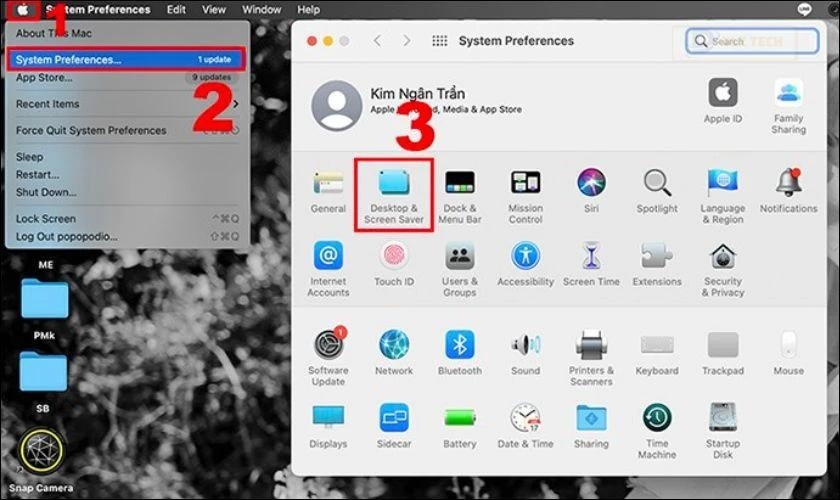840x500 pixels.
Task: Open Sharing preferences
Action: pyautogui.click(x=591, y=427)
